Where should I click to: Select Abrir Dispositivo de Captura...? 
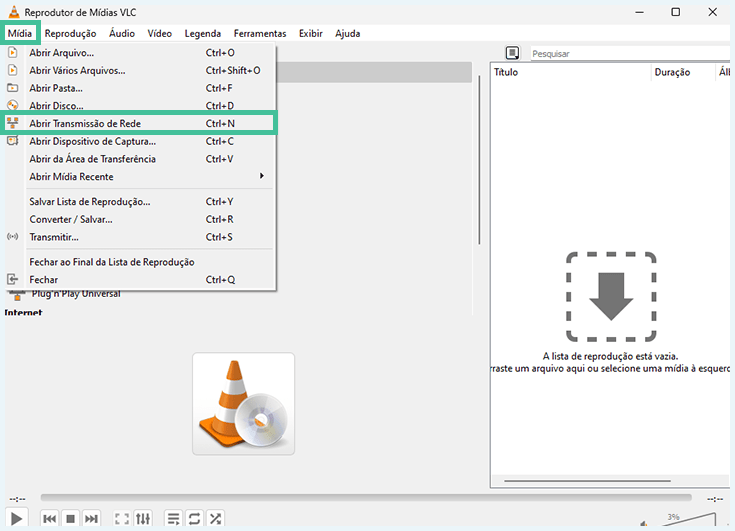(x=140, y=141)
